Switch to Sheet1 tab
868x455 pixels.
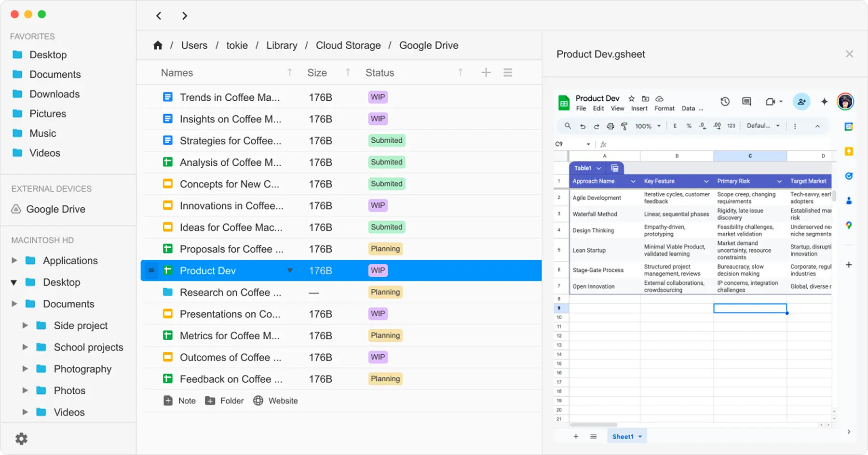coord(623,437)
